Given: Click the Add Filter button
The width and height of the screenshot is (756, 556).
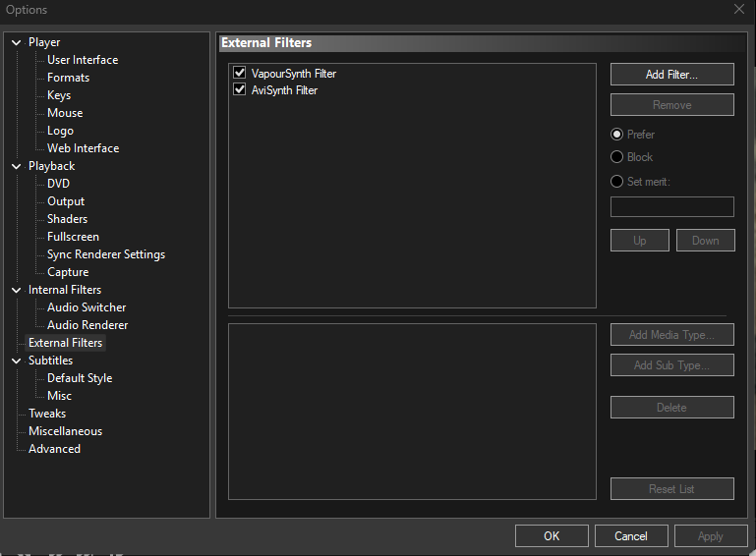Looking at the screenshot, I should tap(671, 75).
